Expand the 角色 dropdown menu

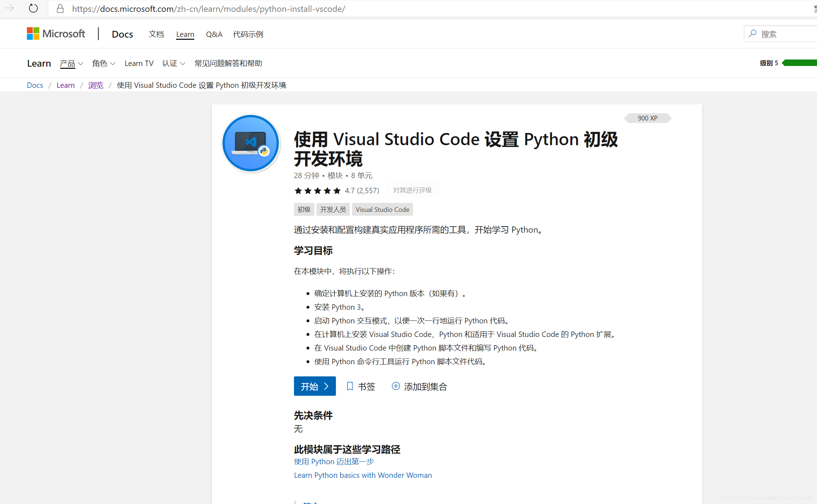(x=104, y=63)
